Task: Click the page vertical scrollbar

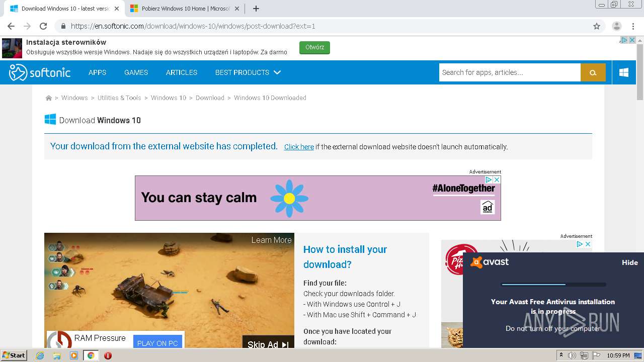Action: (x=640, y=72)
